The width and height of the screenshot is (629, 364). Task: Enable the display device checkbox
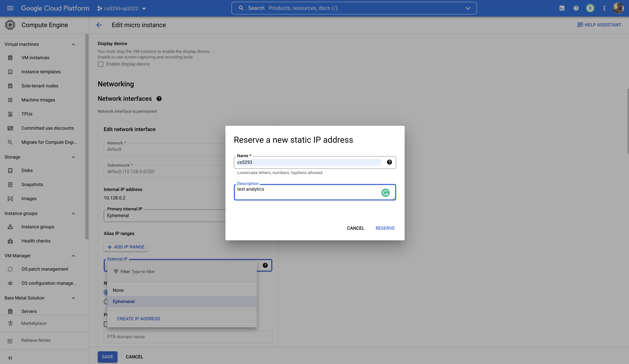101,64
